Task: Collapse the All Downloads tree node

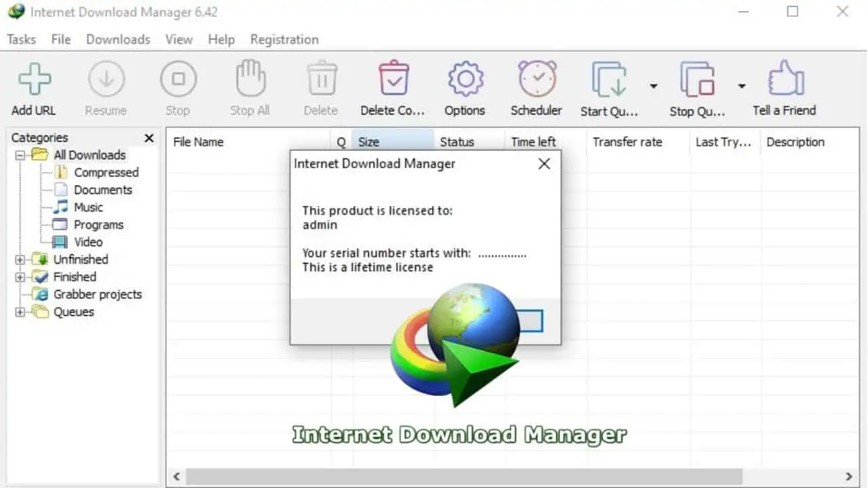Action: pos(20,155)
